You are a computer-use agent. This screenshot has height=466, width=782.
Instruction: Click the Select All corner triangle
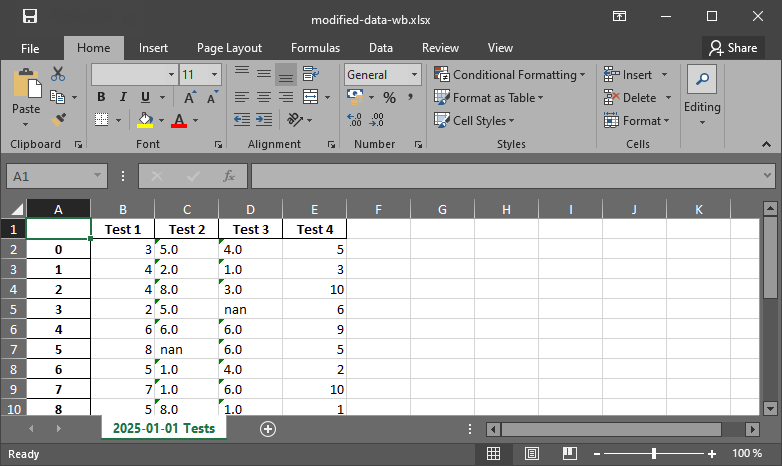coord(17,209)
